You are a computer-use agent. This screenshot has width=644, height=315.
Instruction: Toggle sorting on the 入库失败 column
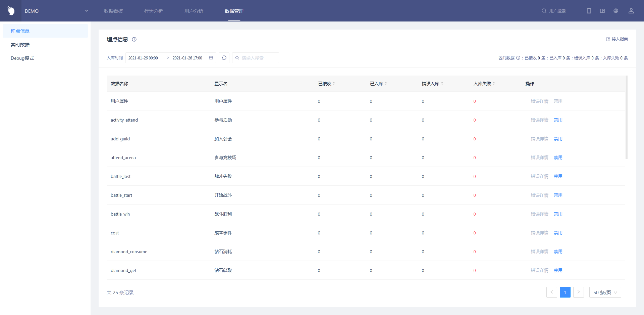[x=494, y=83]
